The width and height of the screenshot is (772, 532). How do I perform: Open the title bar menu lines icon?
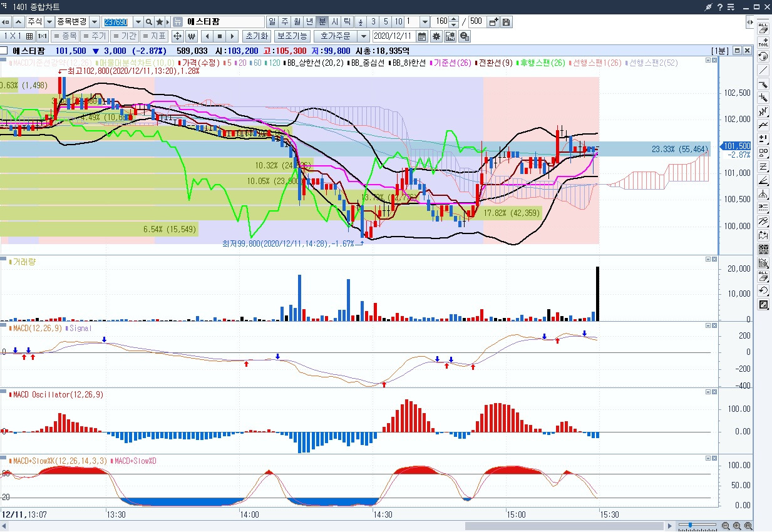coord(731,6)
